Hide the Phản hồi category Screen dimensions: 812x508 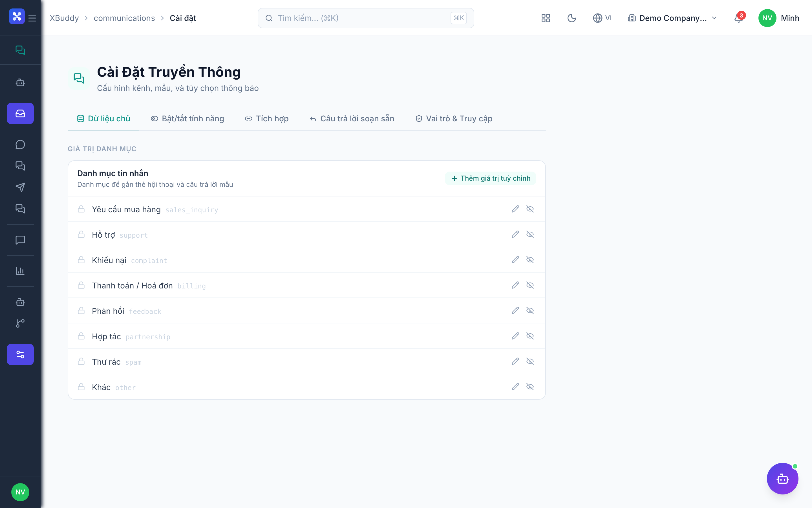pyautogui.click(x=530, y=310)
